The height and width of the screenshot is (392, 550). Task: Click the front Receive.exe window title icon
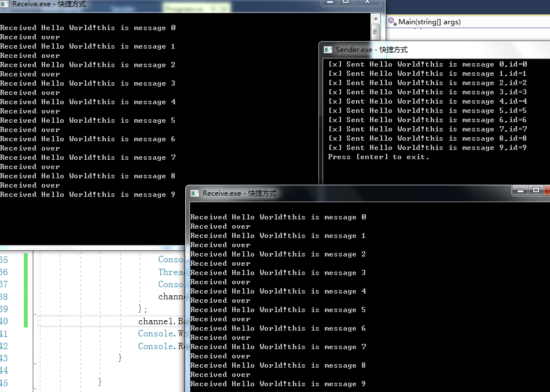(195, 193)
